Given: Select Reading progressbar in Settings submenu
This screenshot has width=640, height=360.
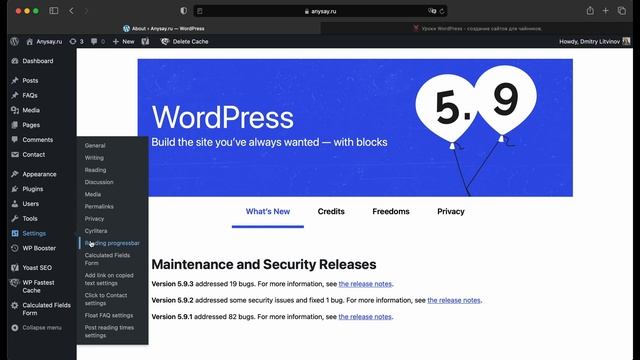Looking at the screenshot, I should (112, 243).
